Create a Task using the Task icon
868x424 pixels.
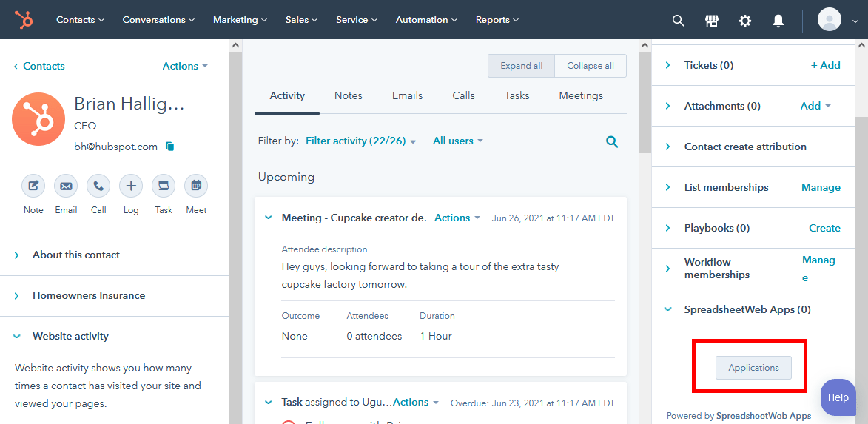(x=164, y=186)
